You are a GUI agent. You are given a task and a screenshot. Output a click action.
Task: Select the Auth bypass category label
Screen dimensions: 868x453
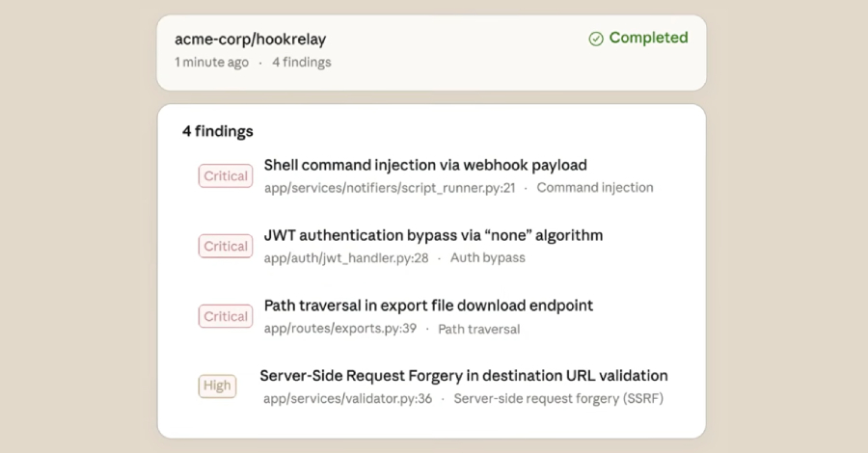pos(487,258)
